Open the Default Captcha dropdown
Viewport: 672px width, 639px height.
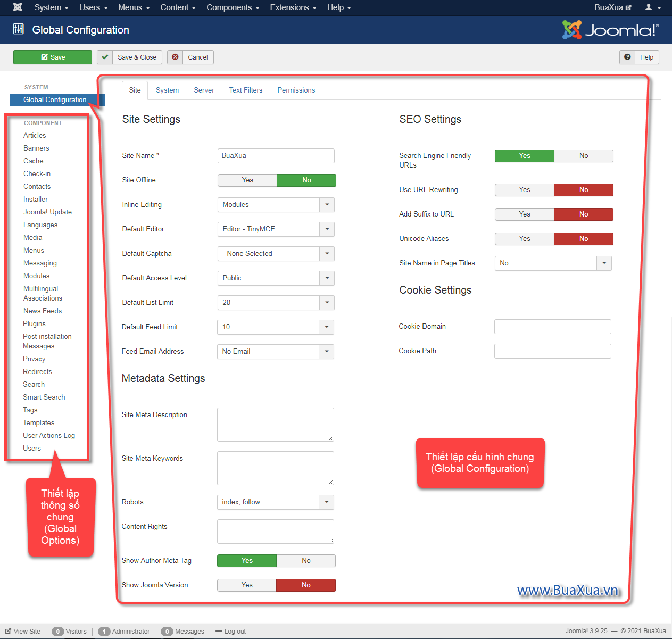pyautogui.click(x=276, y=254)
